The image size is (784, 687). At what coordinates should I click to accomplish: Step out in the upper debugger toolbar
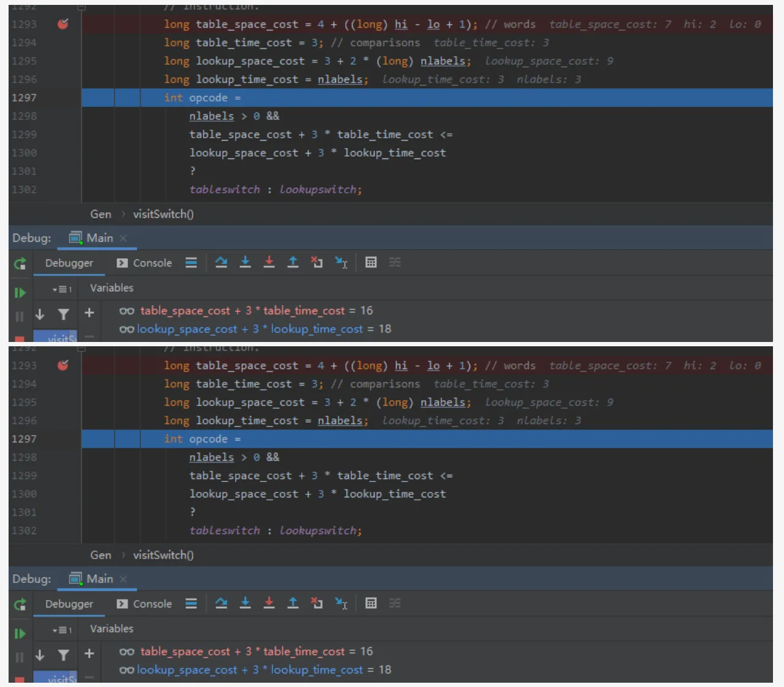293,262
